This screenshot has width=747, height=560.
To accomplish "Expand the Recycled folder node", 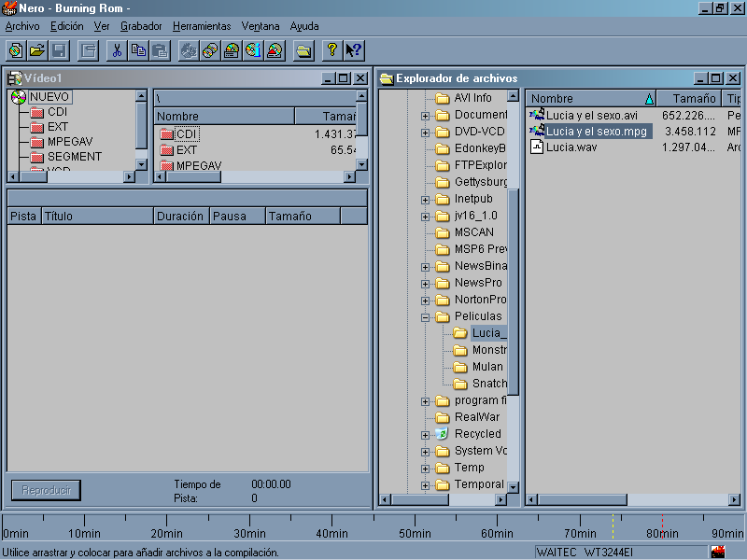I will [x=426, y=434].
